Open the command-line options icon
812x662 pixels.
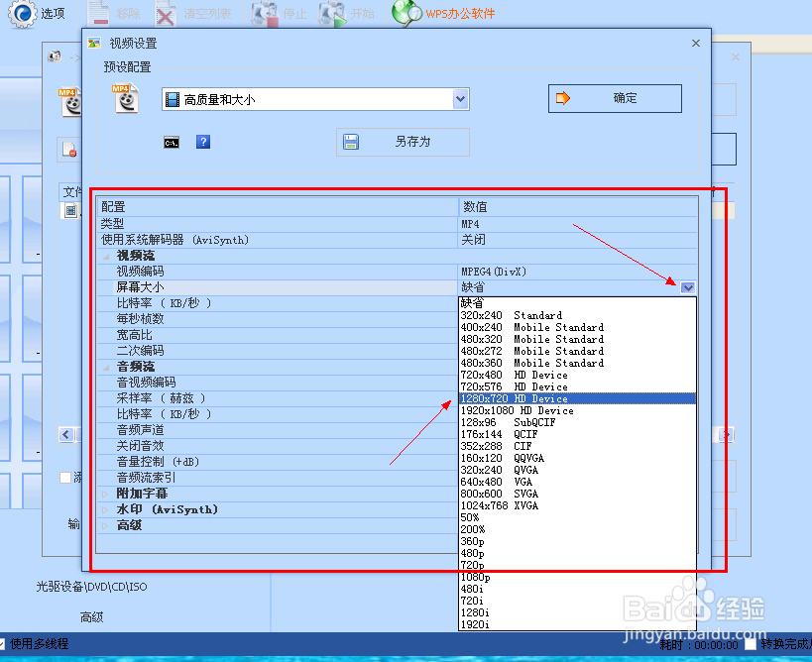point(171,142)
